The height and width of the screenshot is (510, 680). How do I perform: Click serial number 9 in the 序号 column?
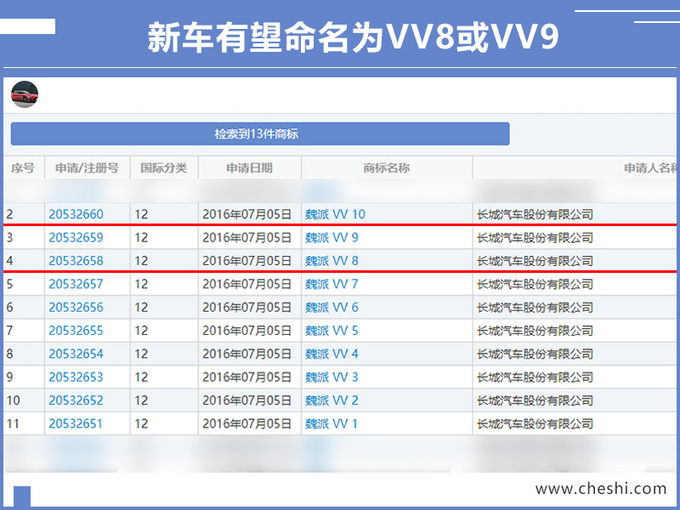pos(10,377)
